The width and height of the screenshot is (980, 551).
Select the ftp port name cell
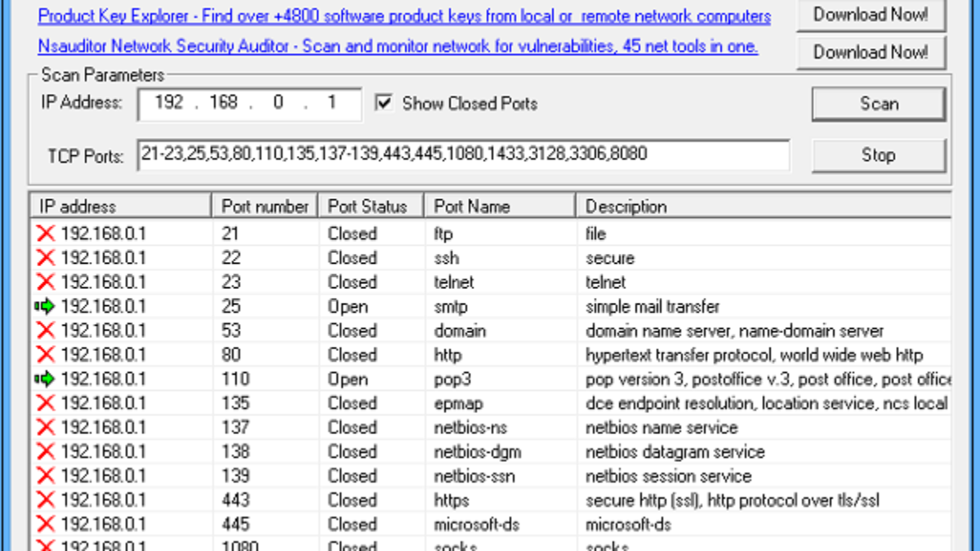click(442, 234)
